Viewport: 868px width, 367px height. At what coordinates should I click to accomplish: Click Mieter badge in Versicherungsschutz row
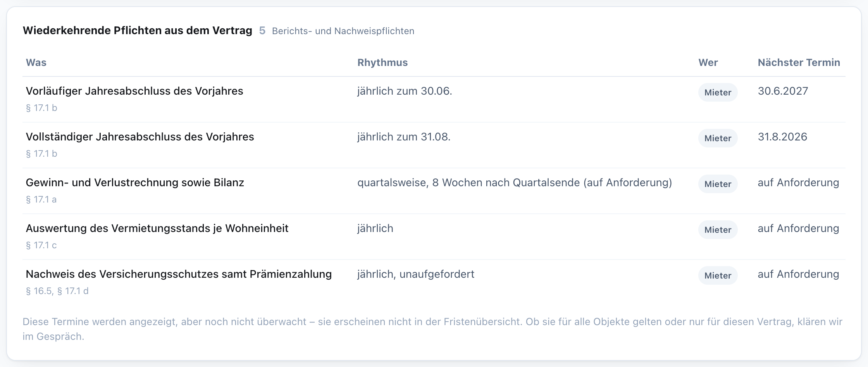(718, 275)
